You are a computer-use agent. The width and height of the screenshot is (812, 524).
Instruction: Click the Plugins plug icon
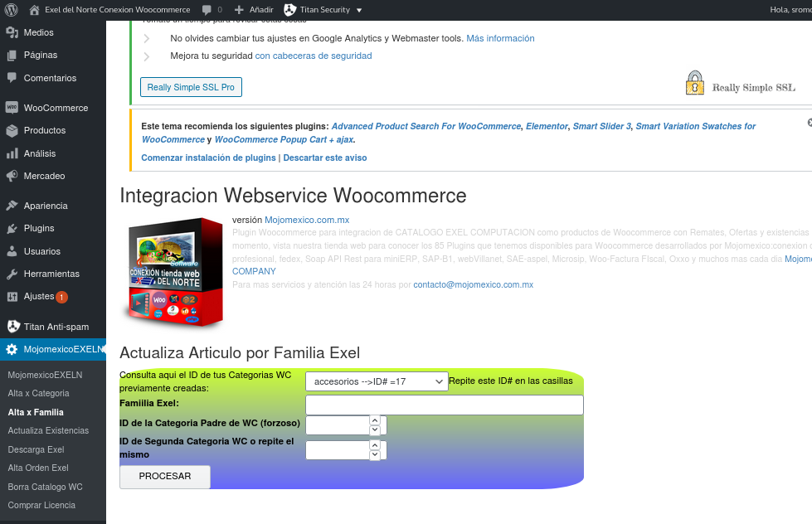[12, 228]
